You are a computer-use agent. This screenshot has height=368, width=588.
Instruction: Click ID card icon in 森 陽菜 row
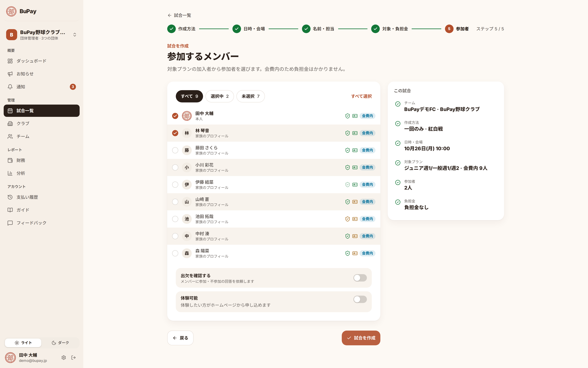(x=355, y=253)
